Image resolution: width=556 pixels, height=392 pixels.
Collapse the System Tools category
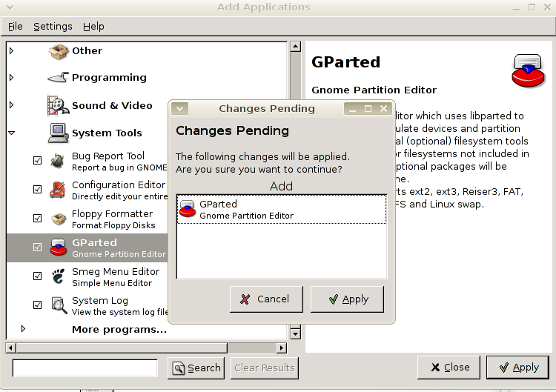pos(12,133)
